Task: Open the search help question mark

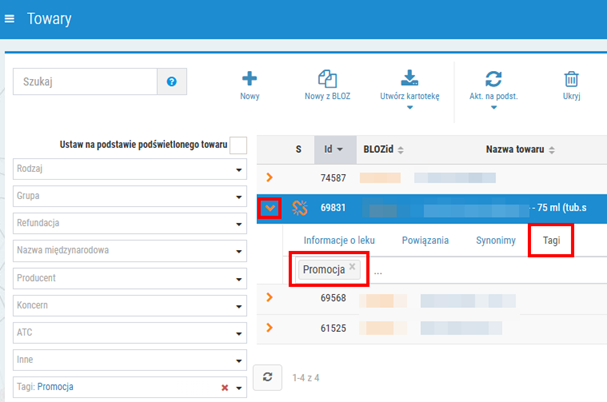Action: [172, 82]
